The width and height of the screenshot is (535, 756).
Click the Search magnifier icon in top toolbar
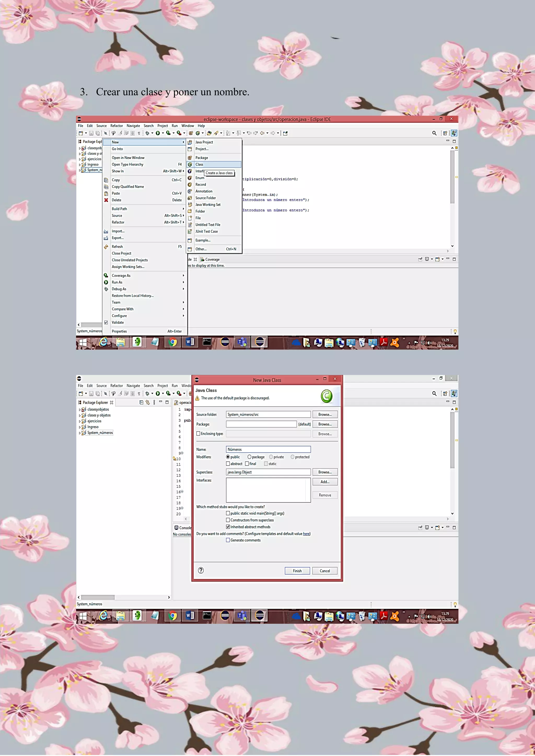[x=434, y=133]
